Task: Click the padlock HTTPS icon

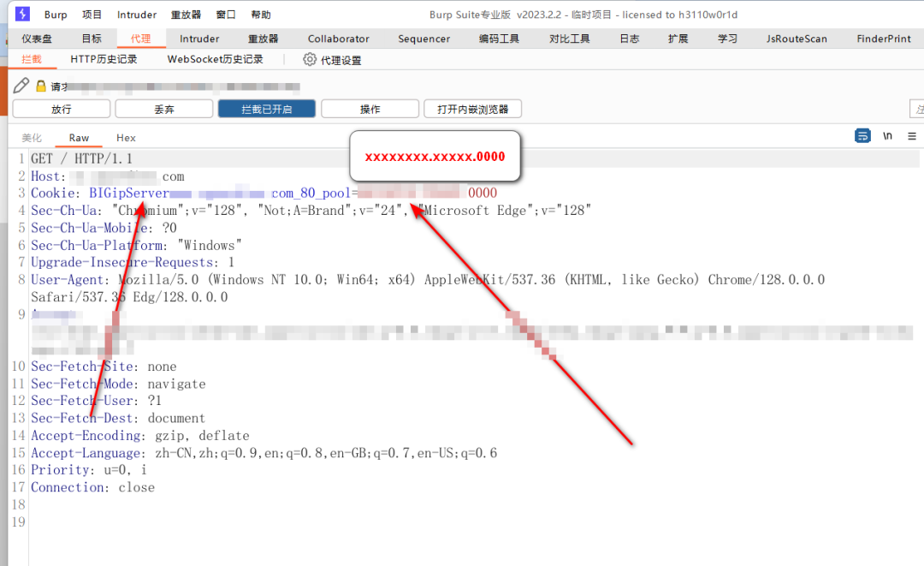Action: [41, 86]
